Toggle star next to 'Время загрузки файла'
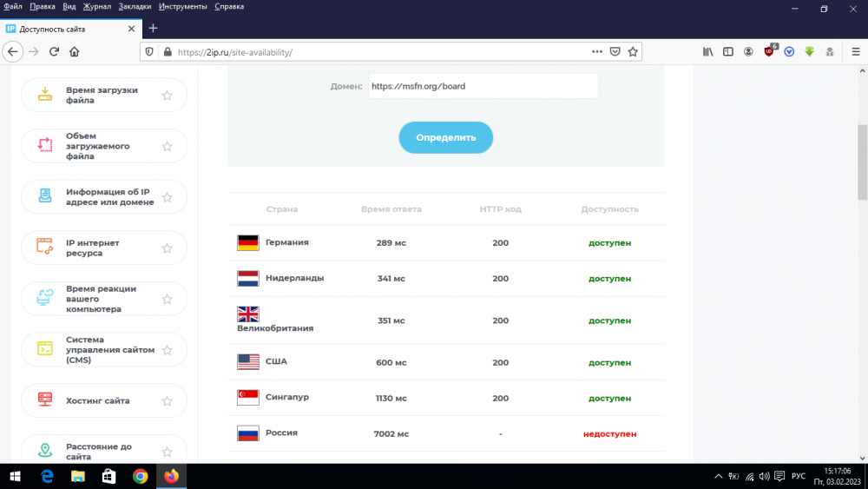868x489 pixels. pyautogui.click(x=167, y=96)
